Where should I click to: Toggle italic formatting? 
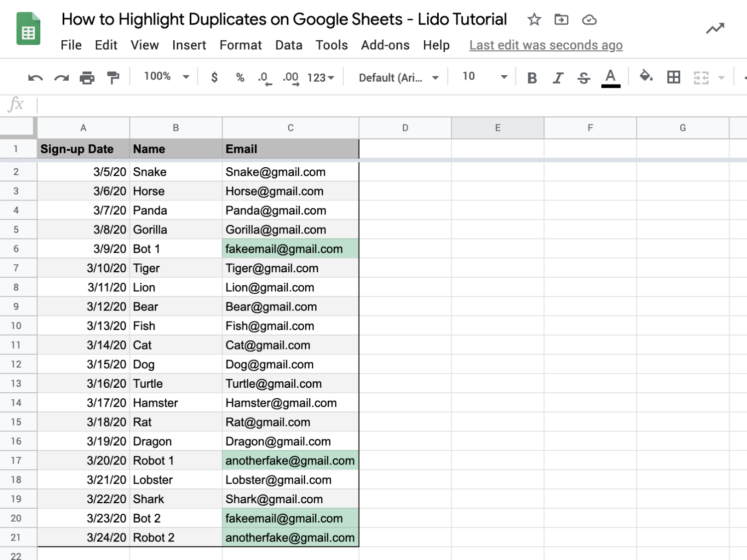tap(558, 77)
